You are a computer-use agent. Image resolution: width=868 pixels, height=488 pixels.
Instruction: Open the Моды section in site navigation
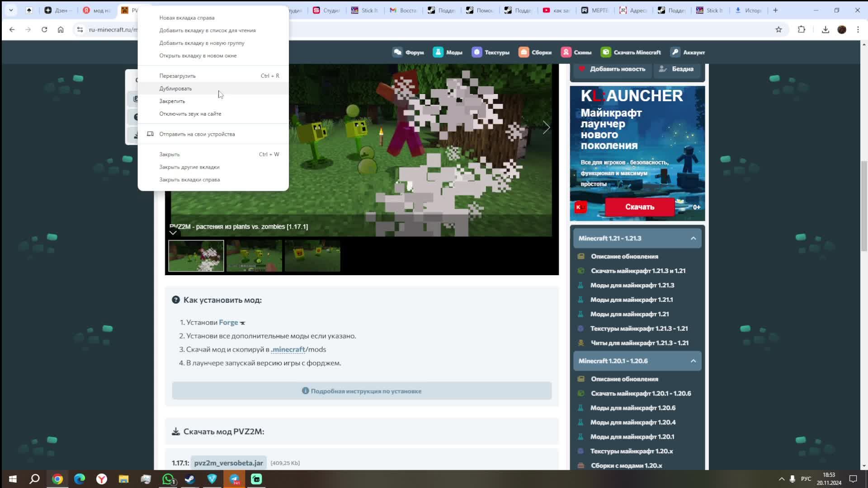(x=448, y=52)
